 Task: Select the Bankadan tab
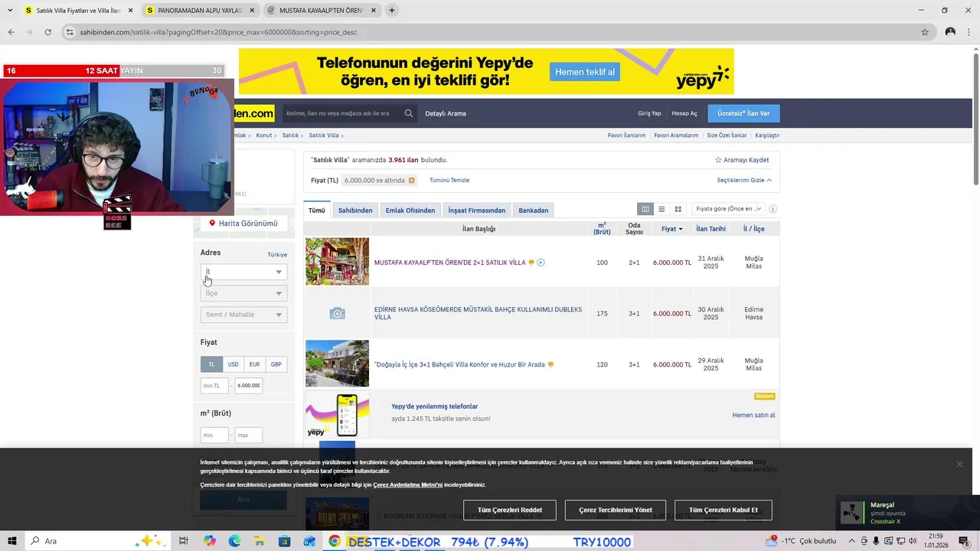click(x=533, y=210)
